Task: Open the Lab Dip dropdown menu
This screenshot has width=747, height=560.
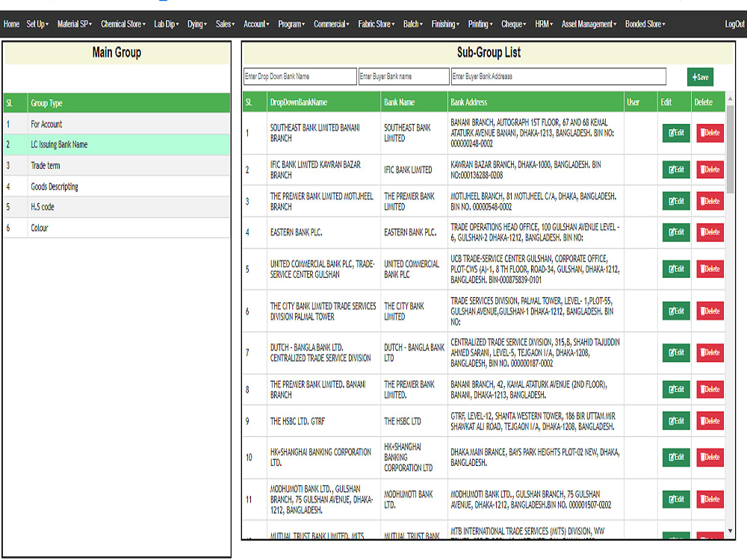Action: click(x=167, y=24)
